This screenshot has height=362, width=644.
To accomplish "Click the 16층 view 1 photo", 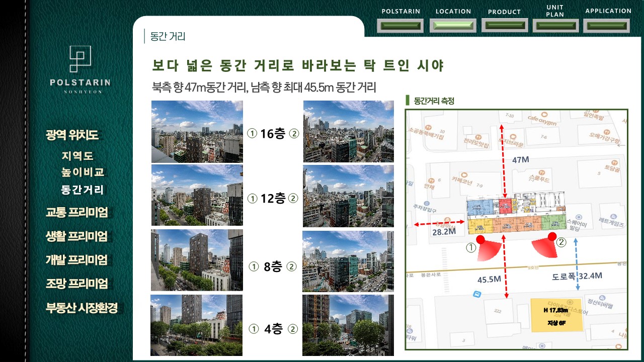I will click(x=197, y=132).
